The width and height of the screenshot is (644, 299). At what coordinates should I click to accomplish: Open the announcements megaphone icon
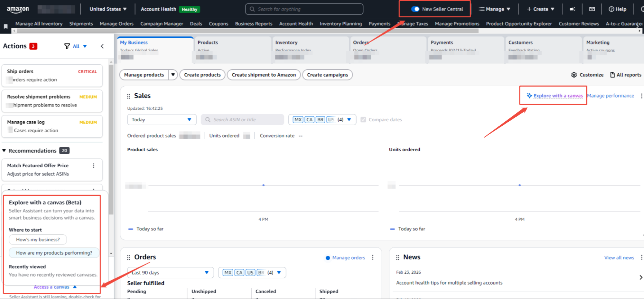click(572, 9)
